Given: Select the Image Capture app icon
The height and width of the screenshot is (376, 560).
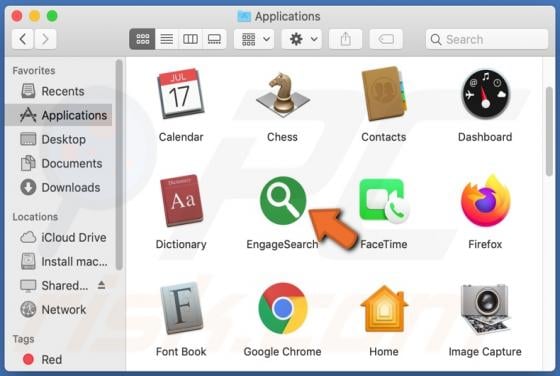Looking at the screenshot, I should [485, 309].
